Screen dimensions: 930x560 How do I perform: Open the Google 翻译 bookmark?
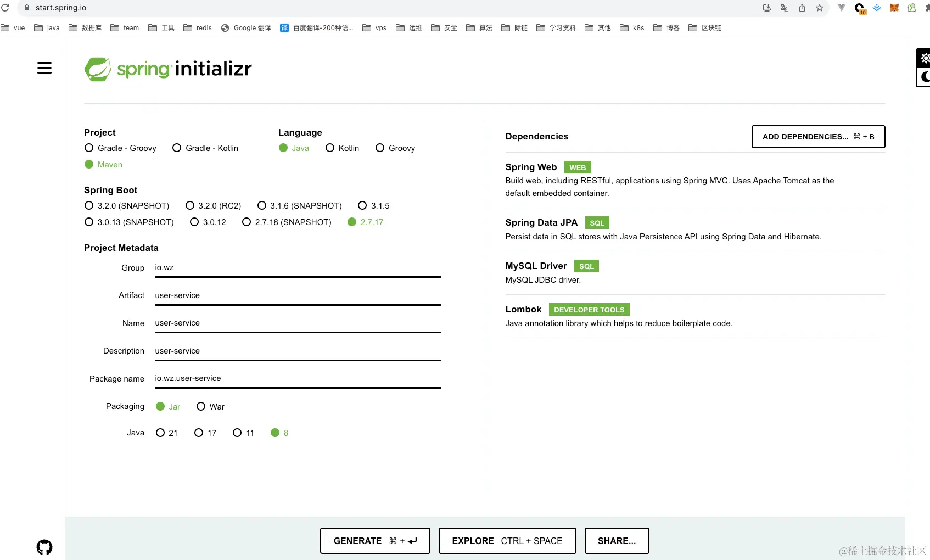click(x=246, y=27)
